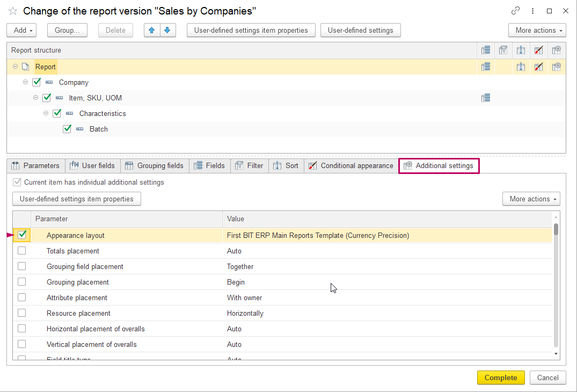The image size is (577, 392).
Task: Open the Add dropdown menu
Action: coord(21,30)
